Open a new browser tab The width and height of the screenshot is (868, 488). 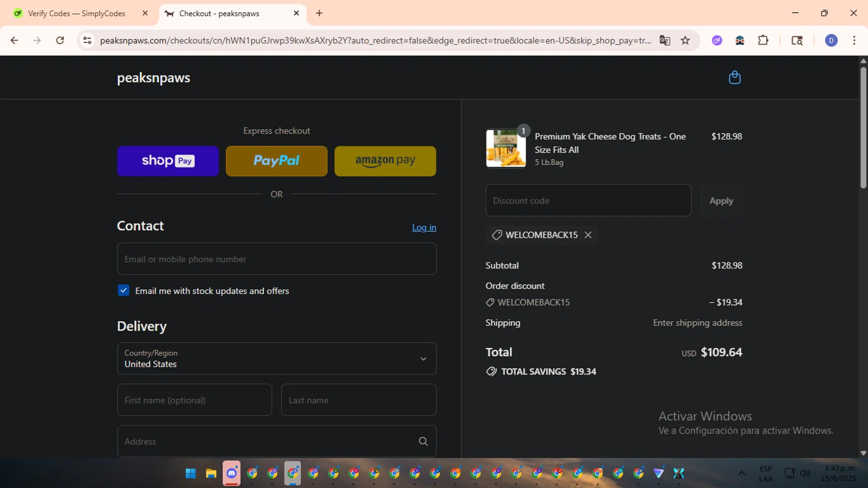319,13
